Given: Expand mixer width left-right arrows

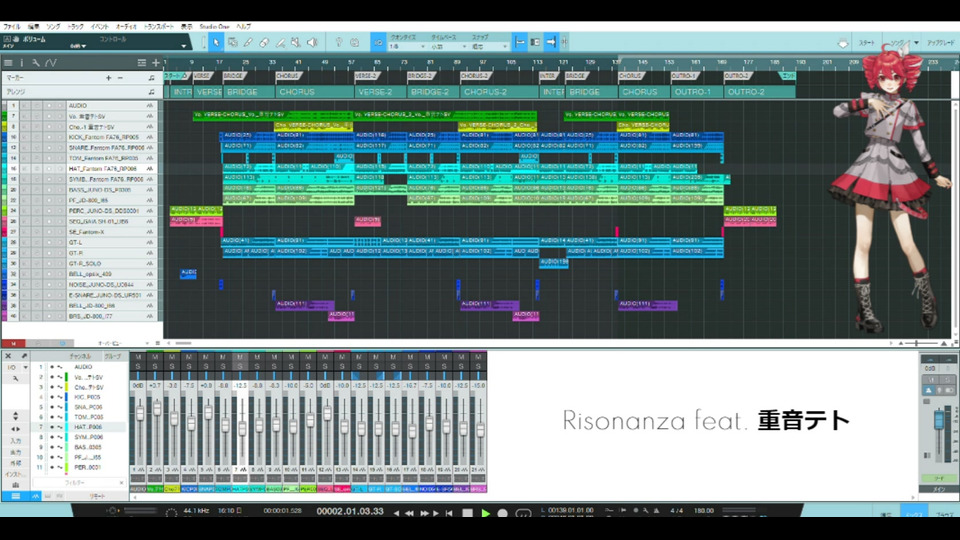Looking at the screenshot, I should point(15,429).
